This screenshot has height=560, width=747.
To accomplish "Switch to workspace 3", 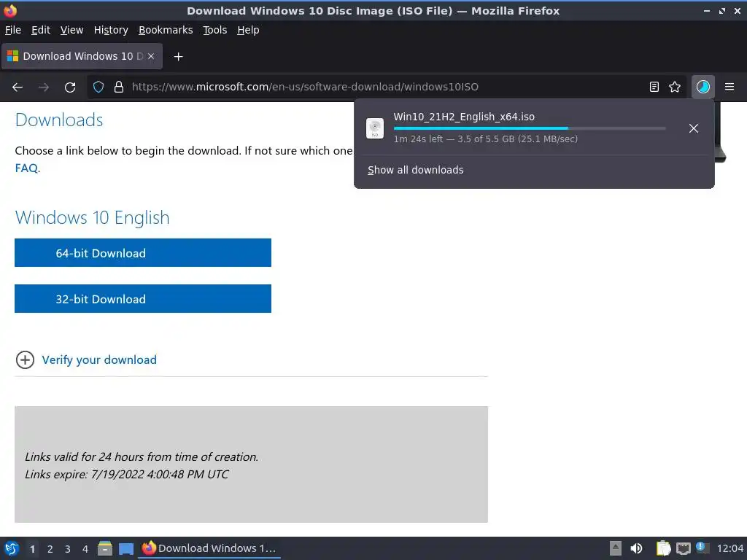I will (x=68, y=549).
